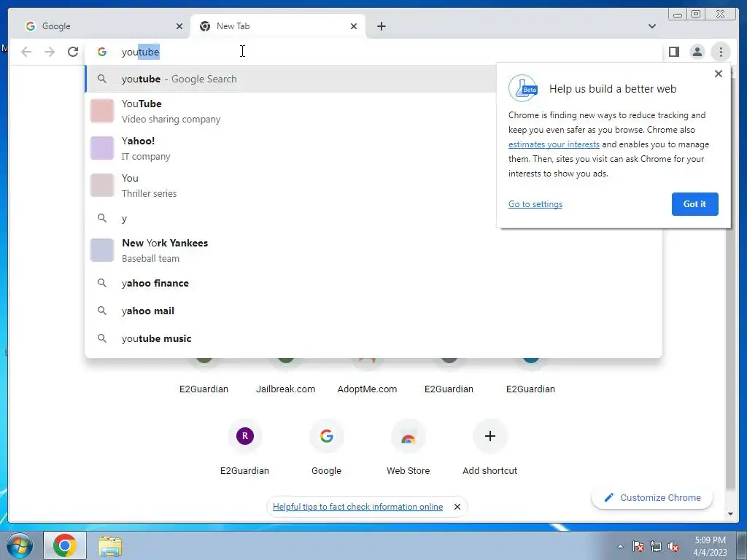Go back using the back arrow
Screen dimensions: 747x560
point(26,52)
